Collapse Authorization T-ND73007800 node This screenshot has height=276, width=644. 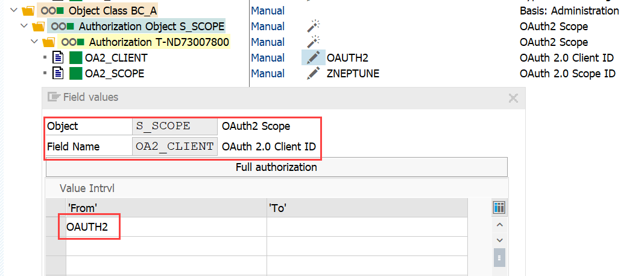tap(34, 42)
